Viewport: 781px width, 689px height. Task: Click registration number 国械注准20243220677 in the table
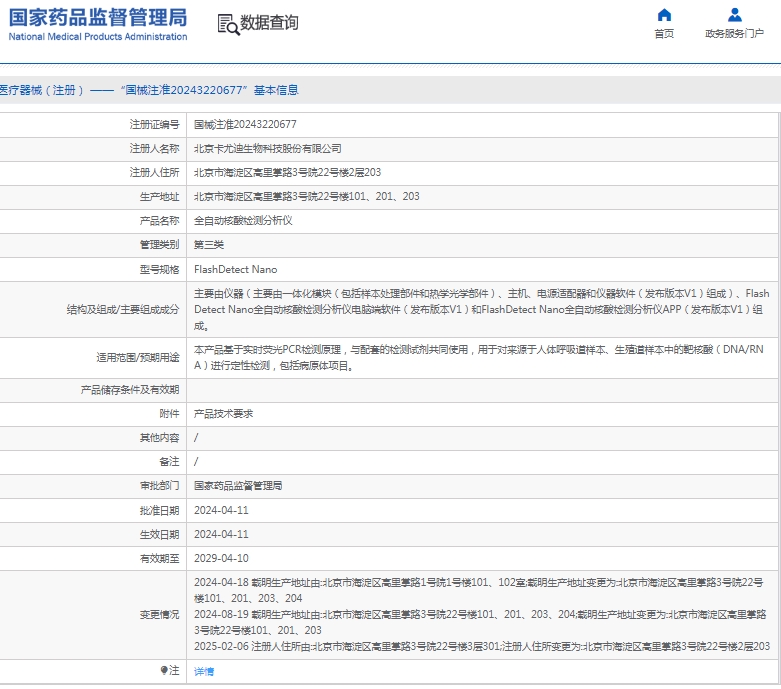click(245, 125)
